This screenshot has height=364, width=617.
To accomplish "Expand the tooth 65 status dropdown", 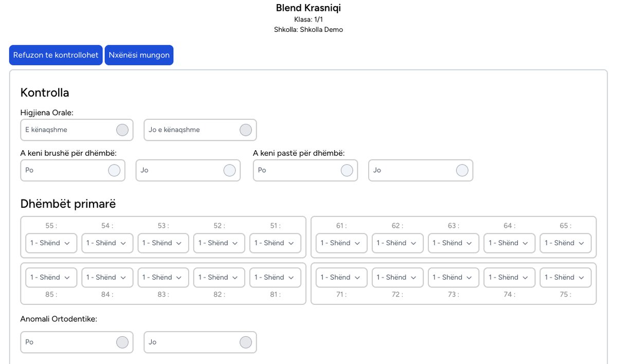I will pyautogui.click(x=566, y=243).
